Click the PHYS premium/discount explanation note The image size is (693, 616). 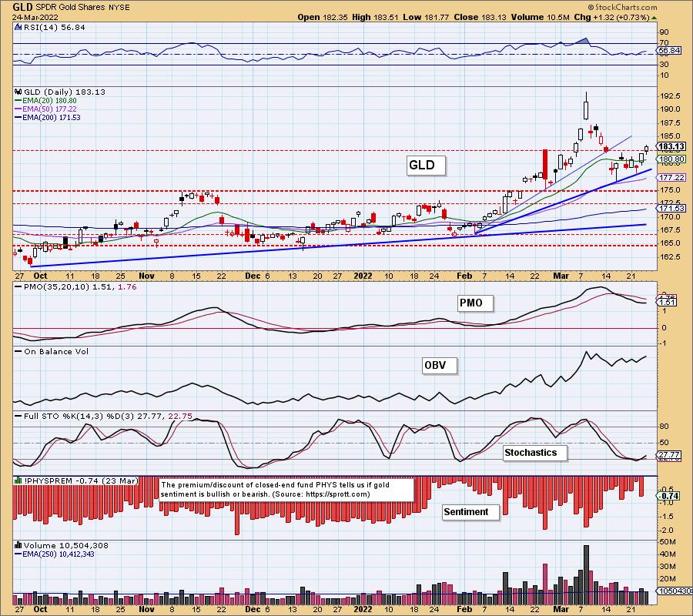[286, 490]
